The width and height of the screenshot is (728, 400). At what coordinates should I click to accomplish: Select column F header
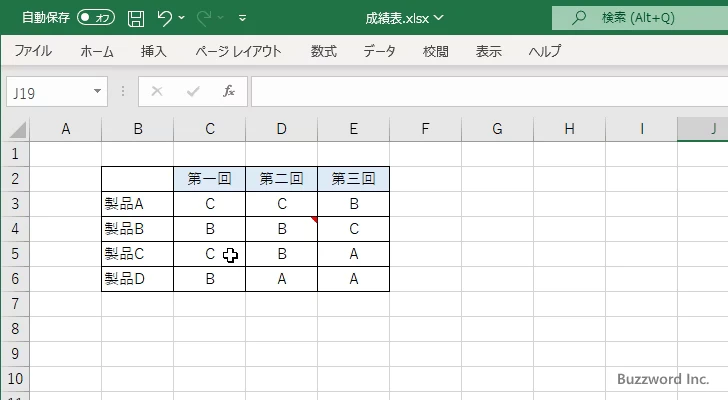pos(425,129)
